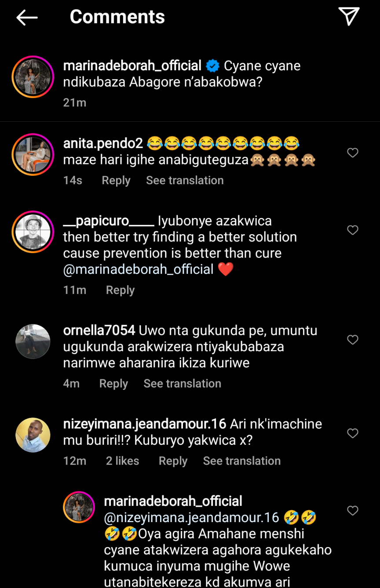Tap nizeyimana.jeandamour.16's avatar

pyautogui.click(x=33, y=435)
